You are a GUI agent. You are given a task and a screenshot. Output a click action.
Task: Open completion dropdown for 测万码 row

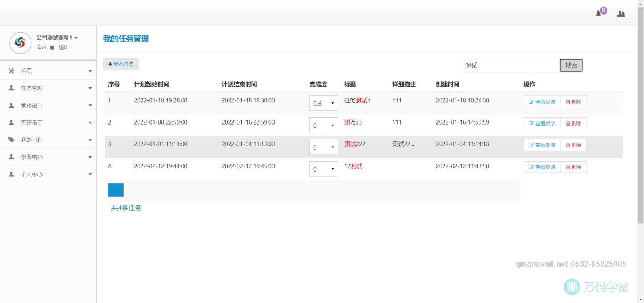tap(323, 125)
